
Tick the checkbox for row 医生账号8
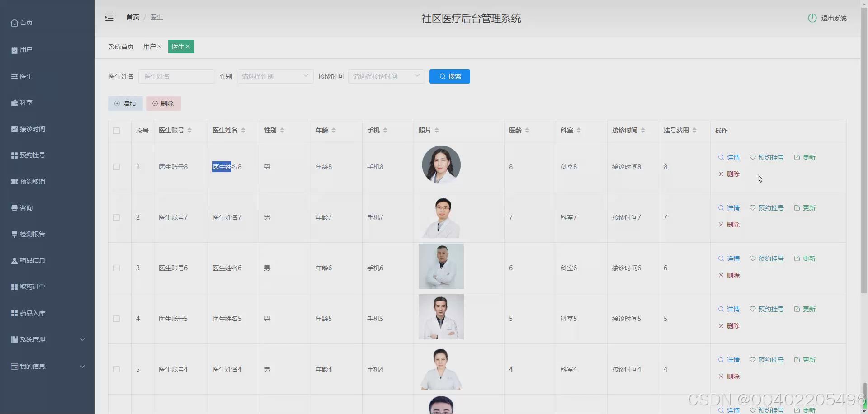(117, 167)
